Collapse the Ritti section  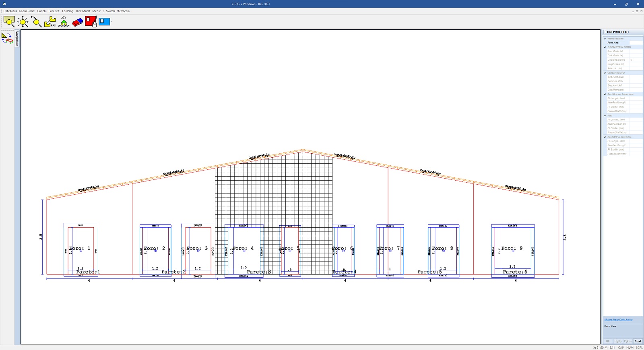click(x=605, y=115)
